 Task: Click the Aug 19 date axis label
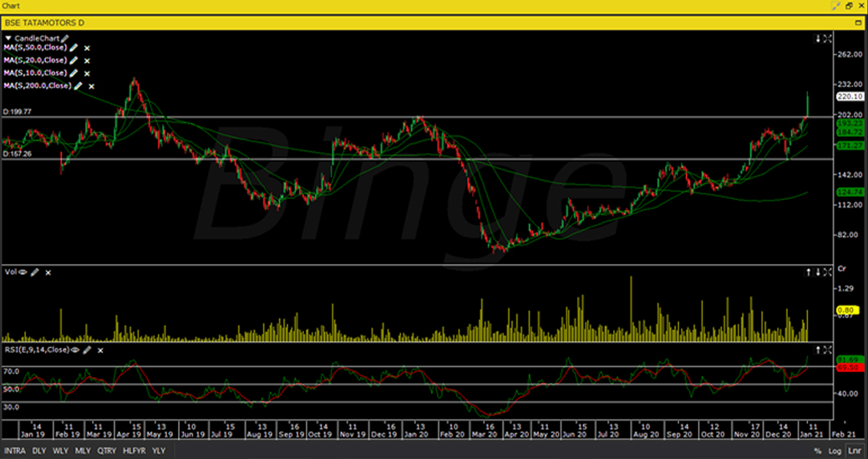(259, 435)
